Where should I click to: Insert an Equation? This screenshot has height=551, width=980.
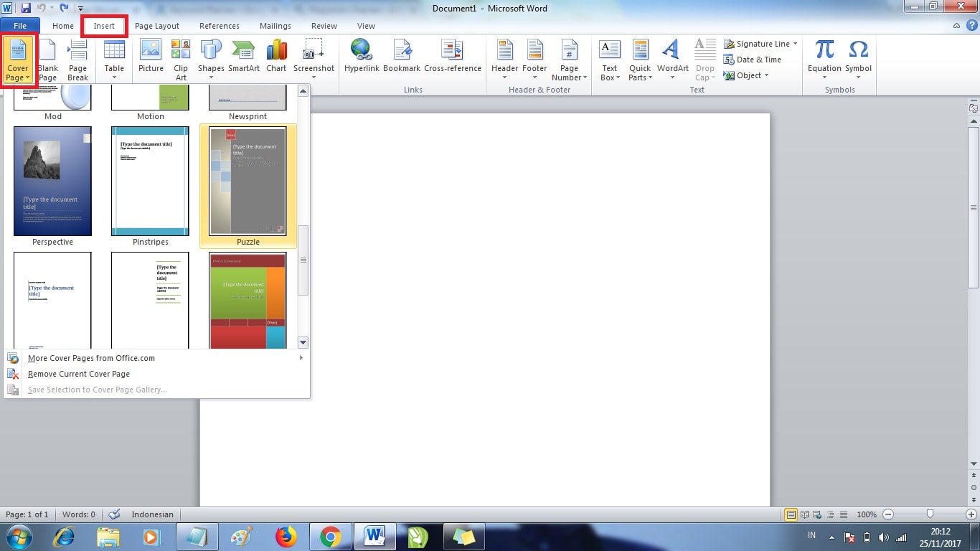(x=824, y=57)
